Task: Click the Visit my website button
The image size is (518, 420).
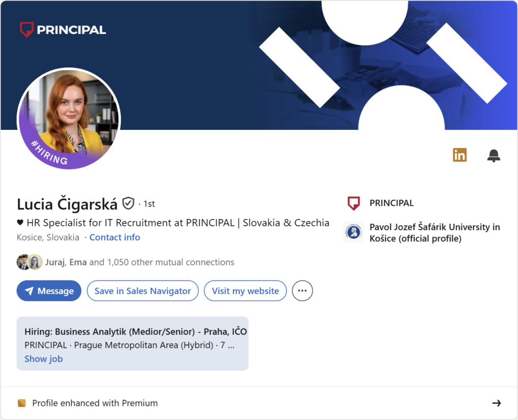Action: point(245,291)
